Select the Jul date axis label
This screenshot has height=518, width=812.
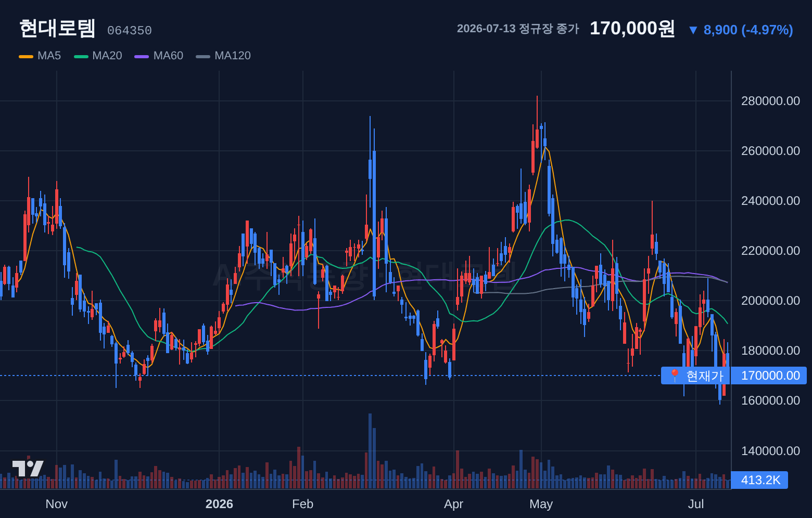(696, 504)
